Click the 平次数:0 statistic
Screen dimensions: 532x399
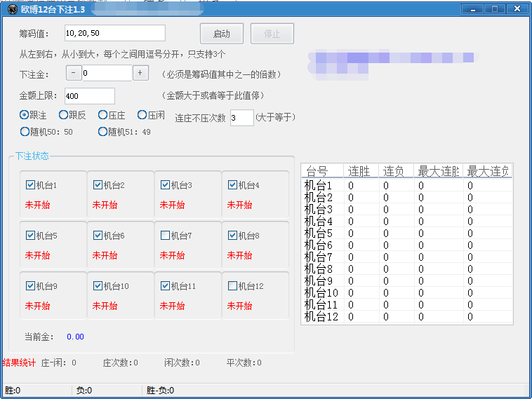click(x=244, y=363)
